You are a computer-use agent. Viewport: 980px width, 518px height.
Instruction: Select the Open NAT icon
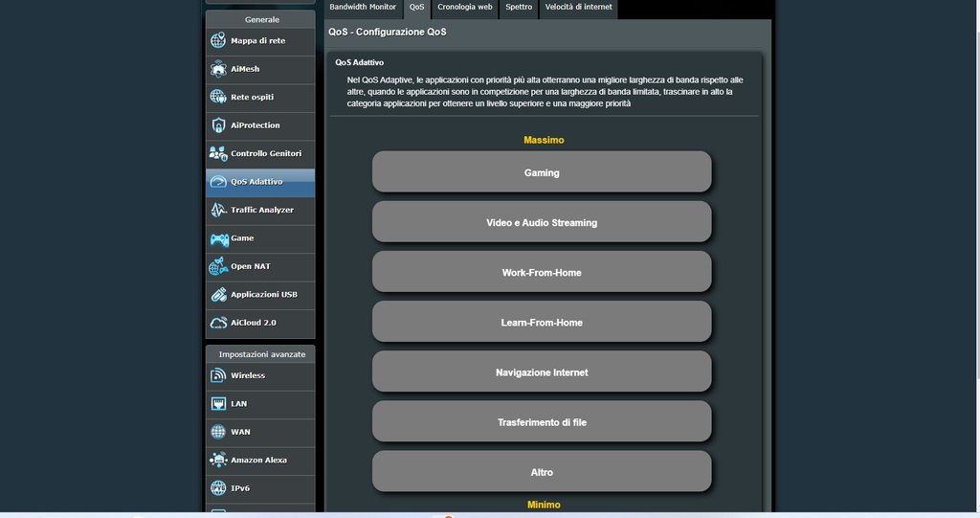pos(218,266)
